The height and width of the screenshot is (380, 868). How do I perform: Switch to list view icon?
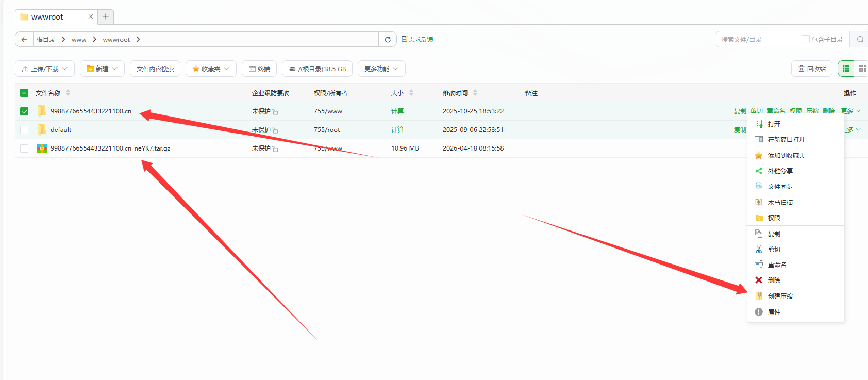(x=846, y=69)
